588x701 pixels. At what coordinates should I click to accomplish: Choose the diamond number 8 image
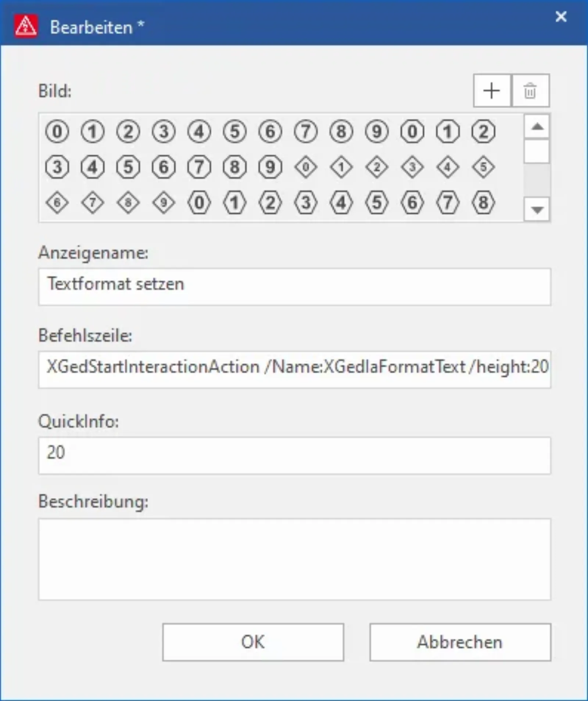click(128, 203)
